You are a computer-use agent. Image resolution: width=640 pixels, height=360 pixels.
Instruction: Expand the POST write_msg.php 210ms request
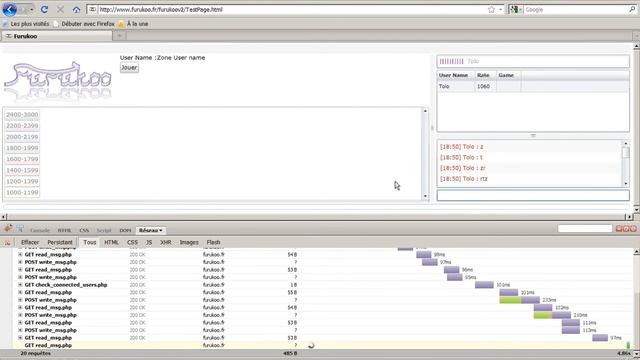coord(20,315)
